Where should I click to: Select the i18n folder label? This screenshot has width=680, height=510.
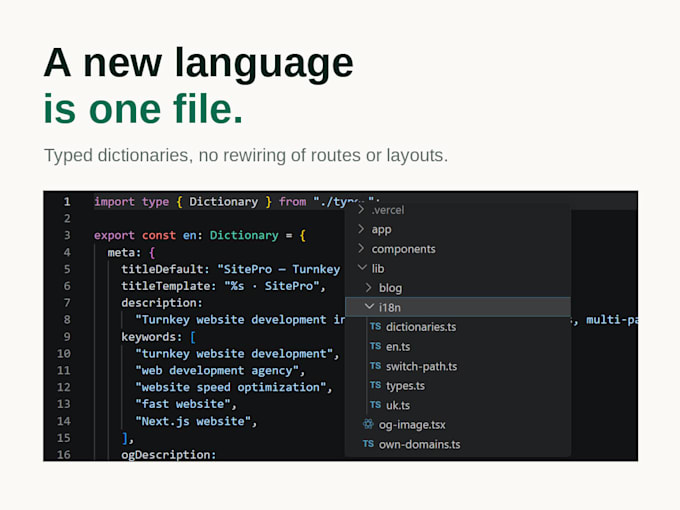[x=389, y=307]
